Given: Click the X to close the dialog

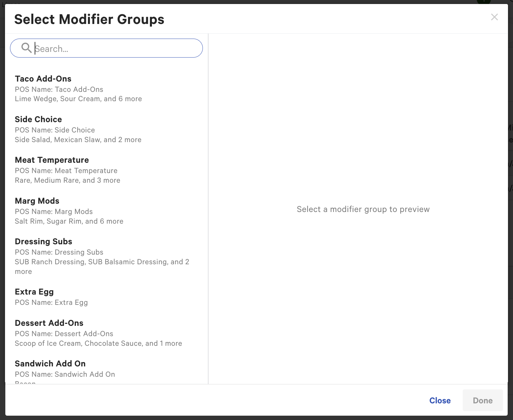Looking at the screenshot, I should click(494, 17).
